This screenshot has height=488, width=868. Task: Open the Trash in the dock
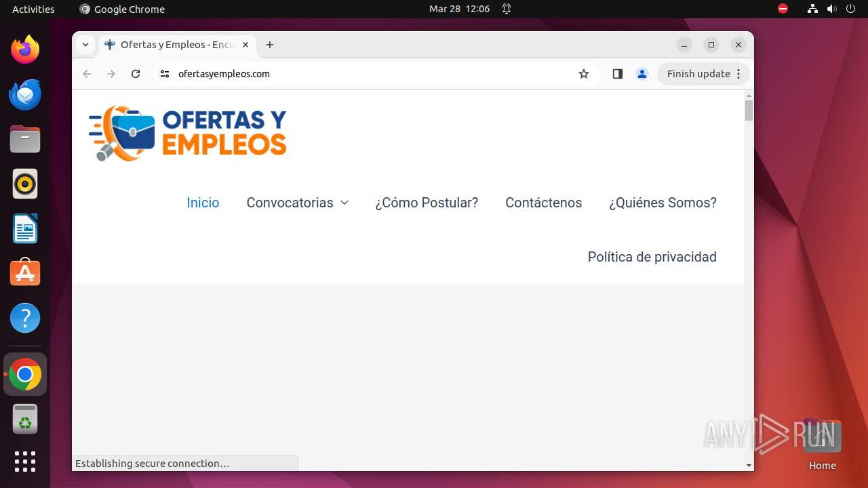[x=25, y=419]
